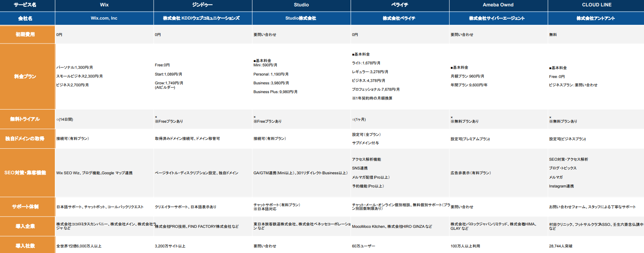644x253 pixels.
Task: Select the ジンドゥー column header
Action: [203, 5]
